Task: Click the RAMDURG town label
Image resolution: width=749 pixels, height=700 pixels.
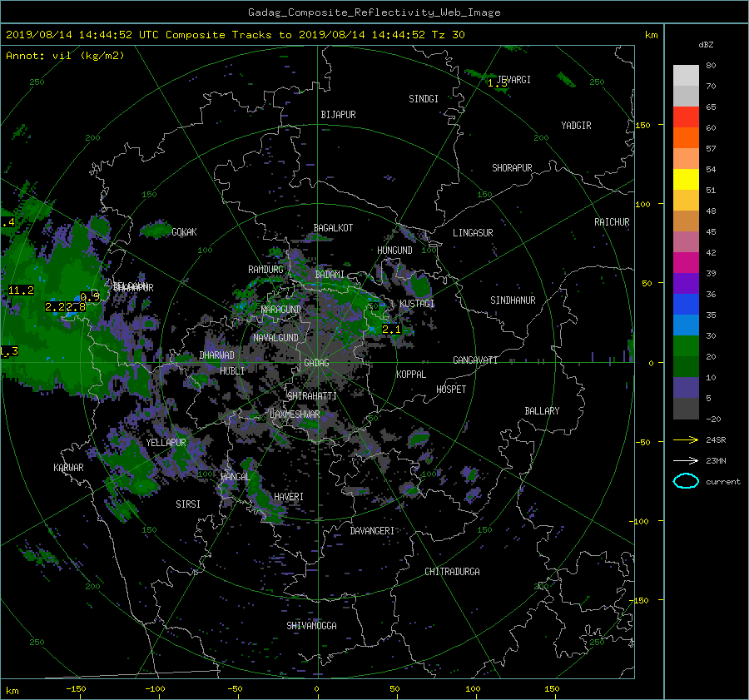Action: (265, 270)
